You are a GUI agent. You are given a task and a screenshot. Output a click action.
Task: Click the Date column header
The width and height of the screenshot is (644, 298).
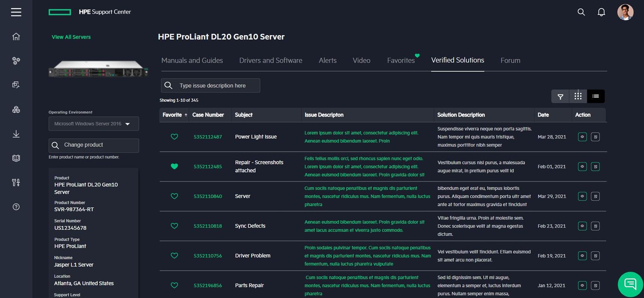click(x=543, y=115)
